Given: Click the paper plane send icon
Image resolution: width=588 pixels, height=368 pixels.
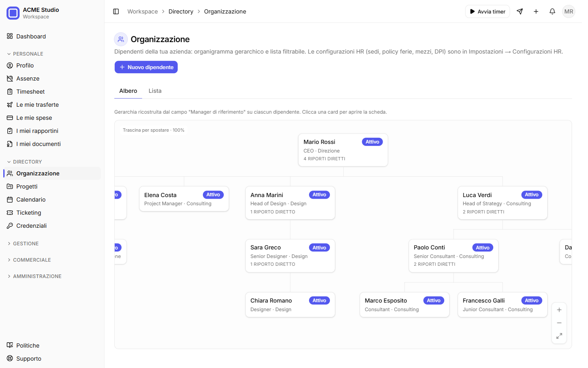Looking at the screenshot, I should pyautogui.click(x=520, y=11).
